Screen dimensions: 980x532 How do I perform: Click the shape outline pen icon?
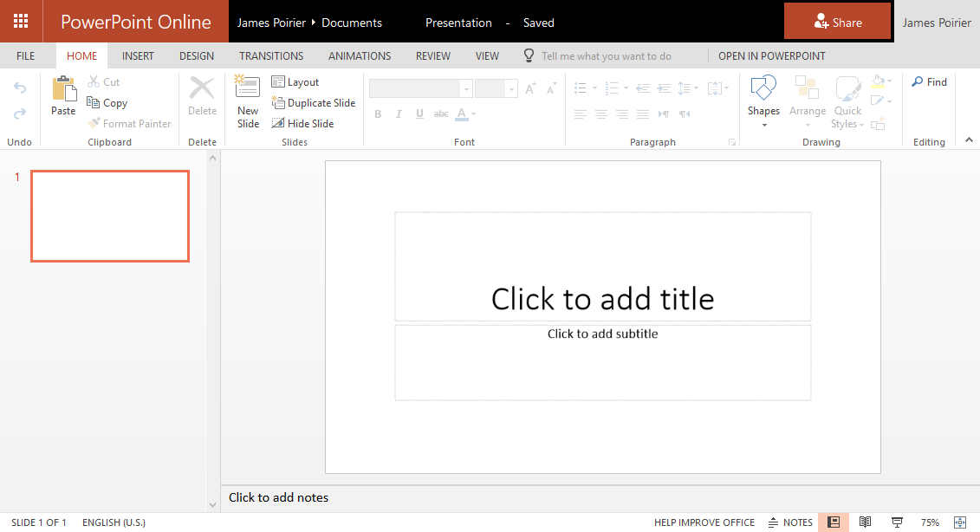coord(878,101)
